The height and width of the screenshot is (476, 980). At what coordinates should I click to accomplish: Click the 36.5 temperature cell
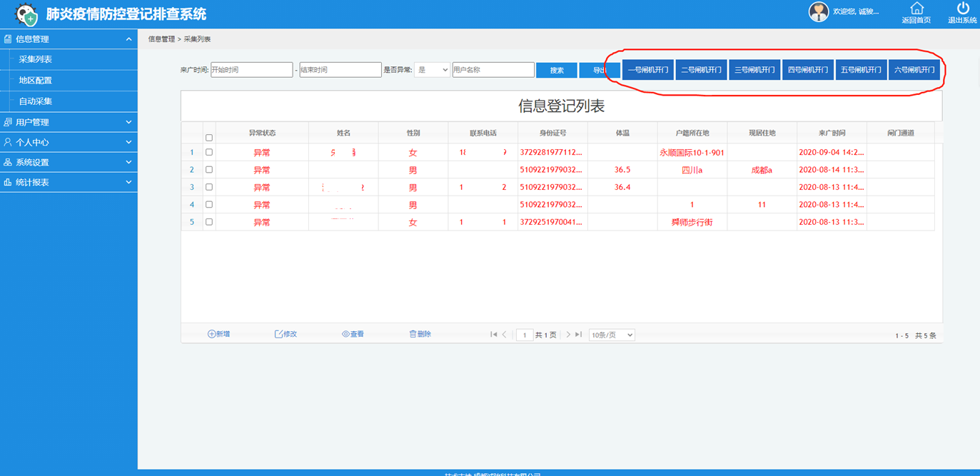(622, 170)
